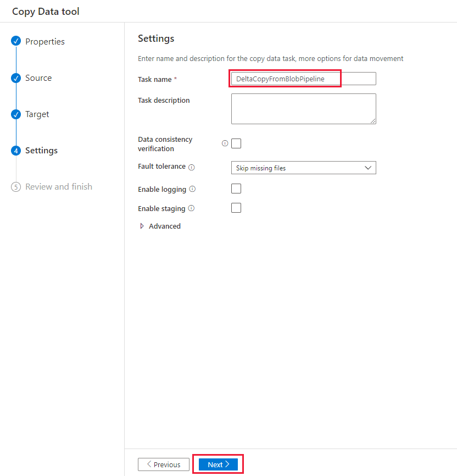Click the Previous button
The height and width of the screenshot is (476, 457).
163,464
